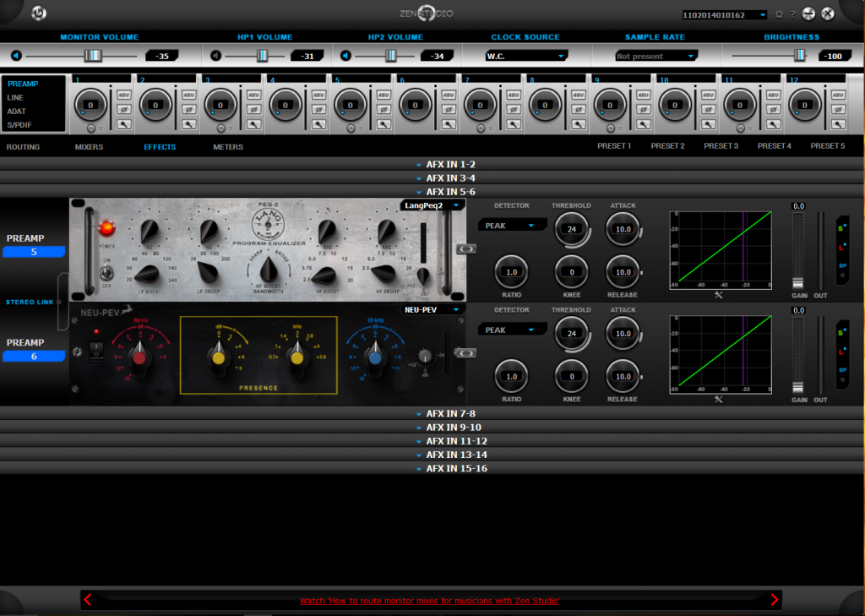Viewport: 865px width, 616px height.
Task: Toggle the NEU-PEV power rocker switch
Action: coord(97,352)
